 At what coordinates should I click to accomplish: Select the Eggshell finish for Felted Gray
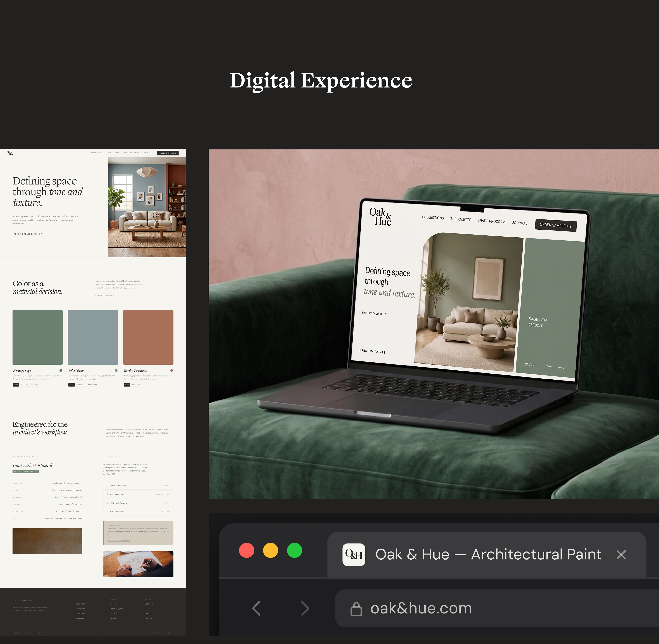coord(81,385)
